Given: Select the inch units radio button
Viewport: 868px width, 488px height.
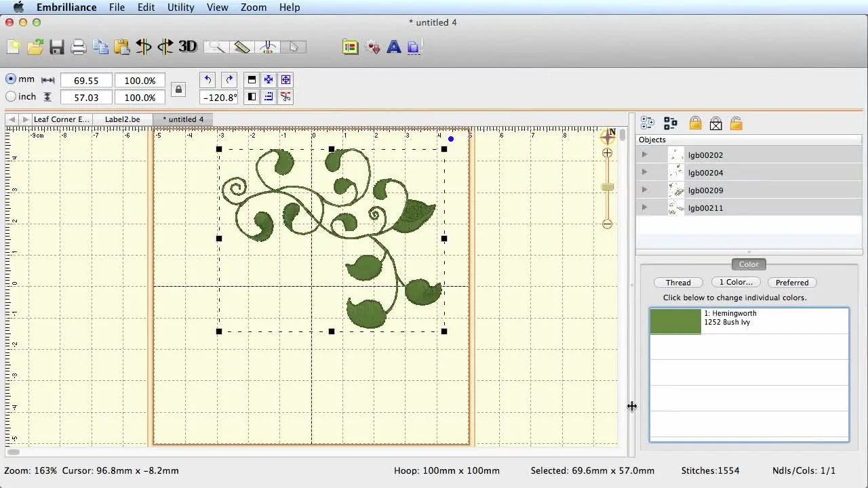Looking at the screenshot, I should pyautogui.click(x=11, y=97).
